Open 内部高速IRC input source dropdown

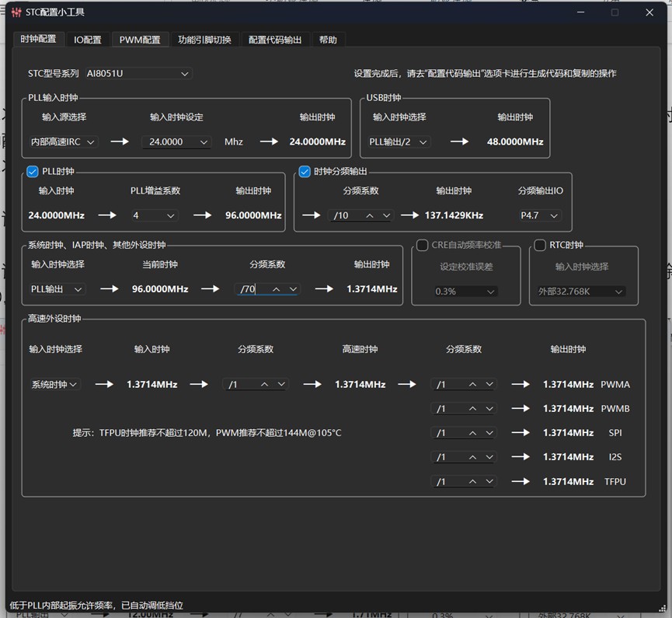click(63, 141)
